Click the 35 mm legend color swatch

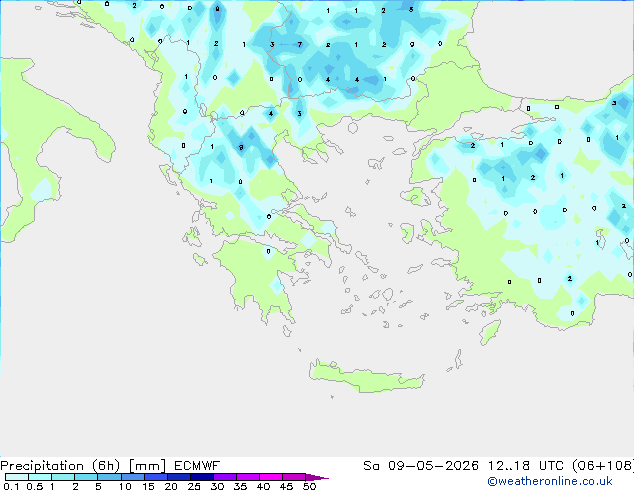[248, 477]
